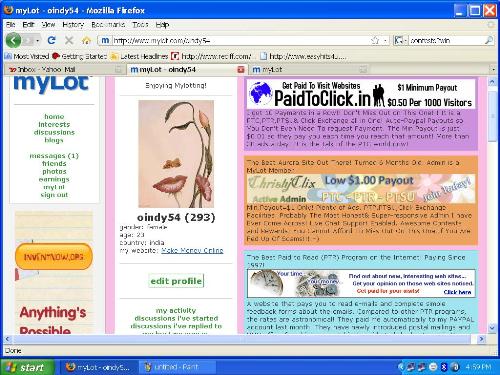
Task: Bookmark this page with the star icon
Action: (x=375, y=40)
